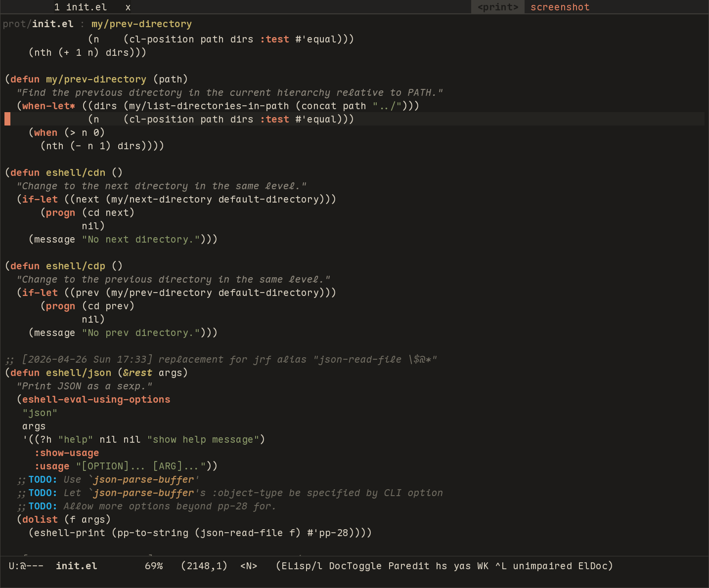
Task: Click the function name "eshell/cdn"
Action: [x=76, y=172]
